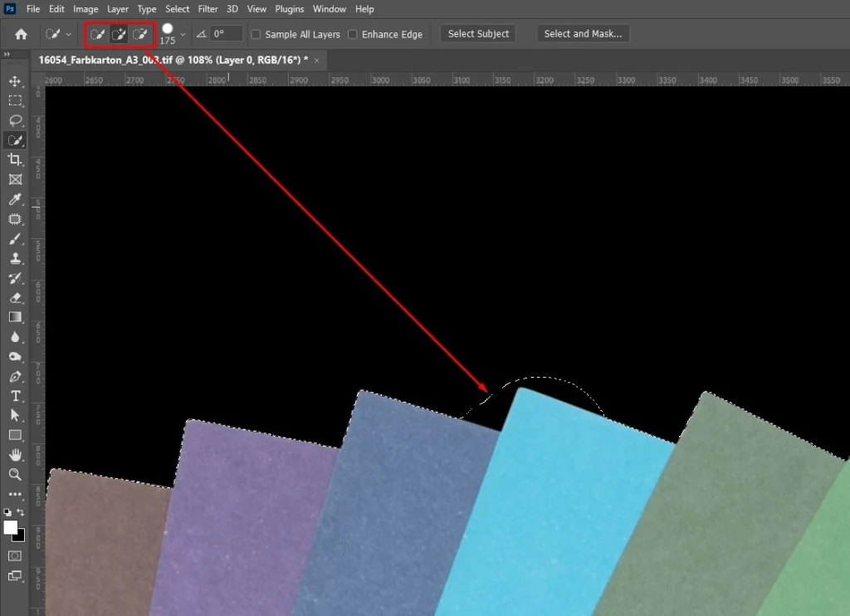Select the Lasso tool
Viewport: 850px width, 616px height.
pos(15,120)
